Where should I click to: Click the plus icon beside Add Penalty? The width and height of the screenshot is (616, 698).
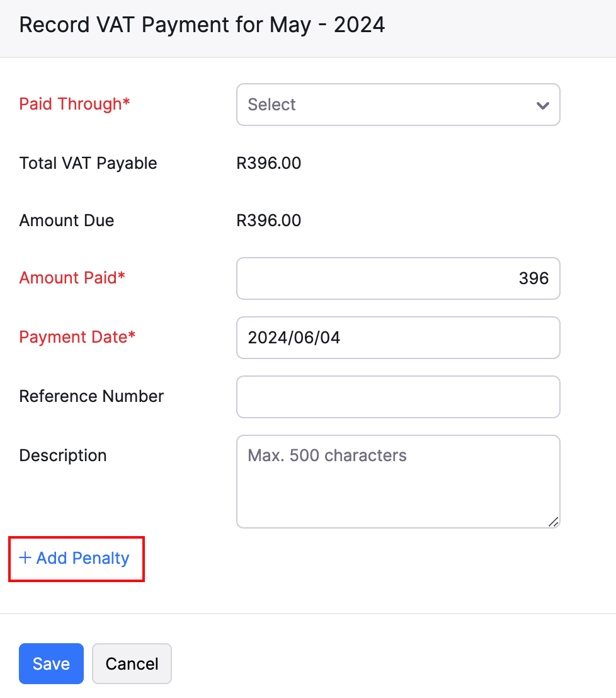click(25, 558)
